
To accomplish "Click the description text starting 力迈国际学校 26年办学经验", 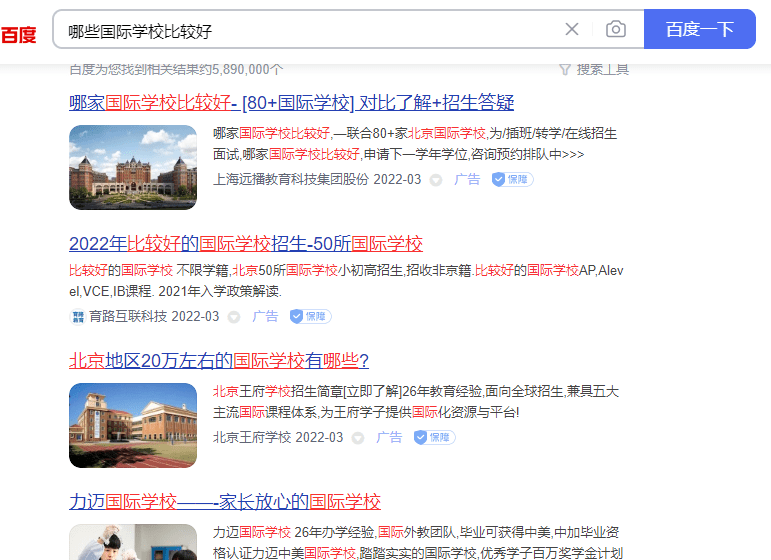I will tap(418, 542).
